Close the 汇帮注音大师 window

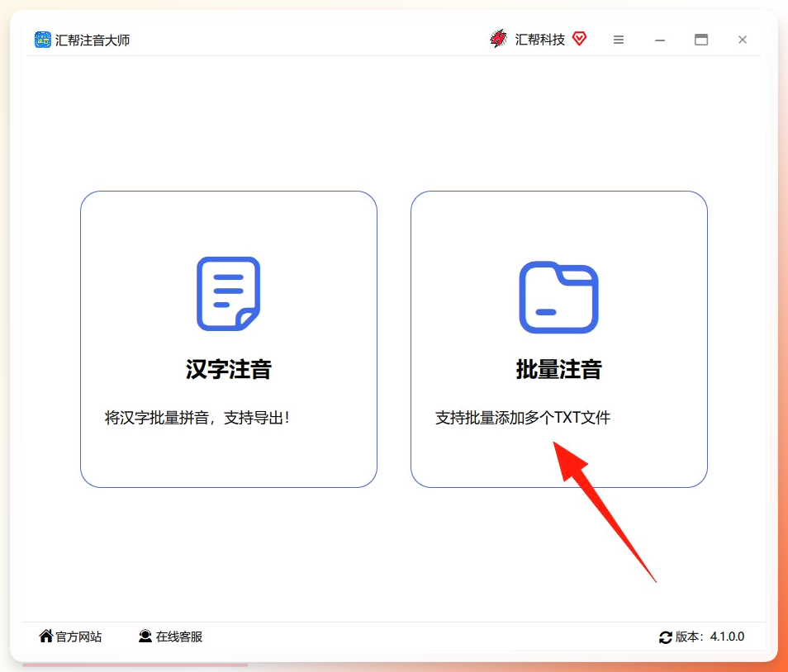743,40
